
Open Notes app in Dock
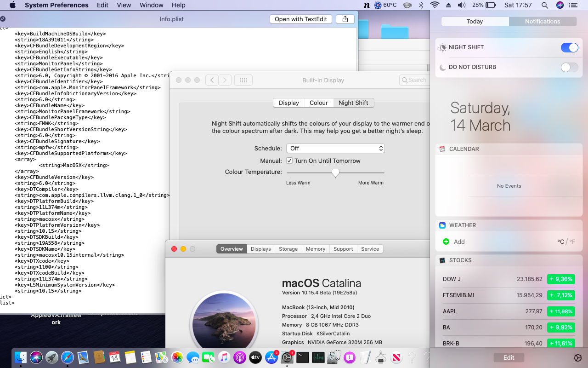pos(130,357)
